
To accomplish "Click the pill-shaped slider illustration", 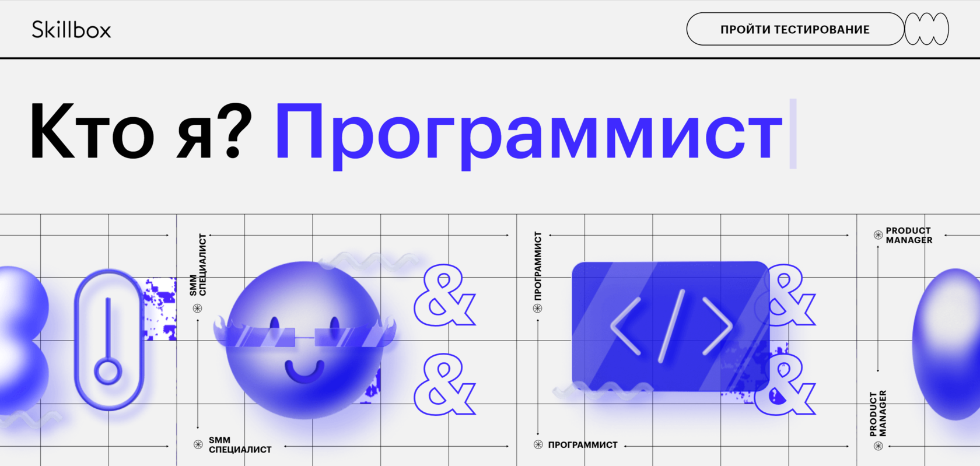I will point(108,339).
